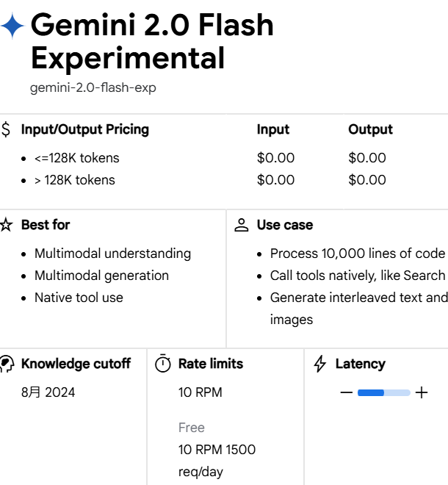Click the blue Gemini sparkle logo
The image size is (448, 485).
(12, 27)
